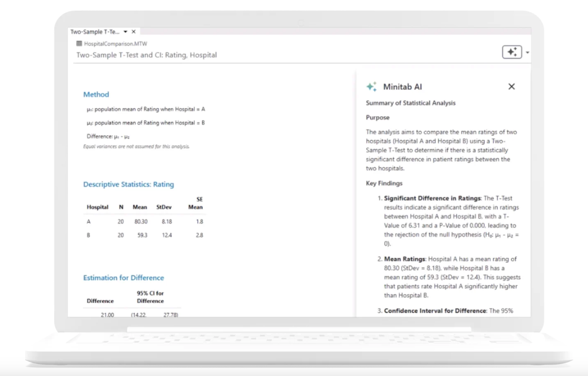
Task: Select Hospital A mean value 80.30
Action: tap(141, 221)
